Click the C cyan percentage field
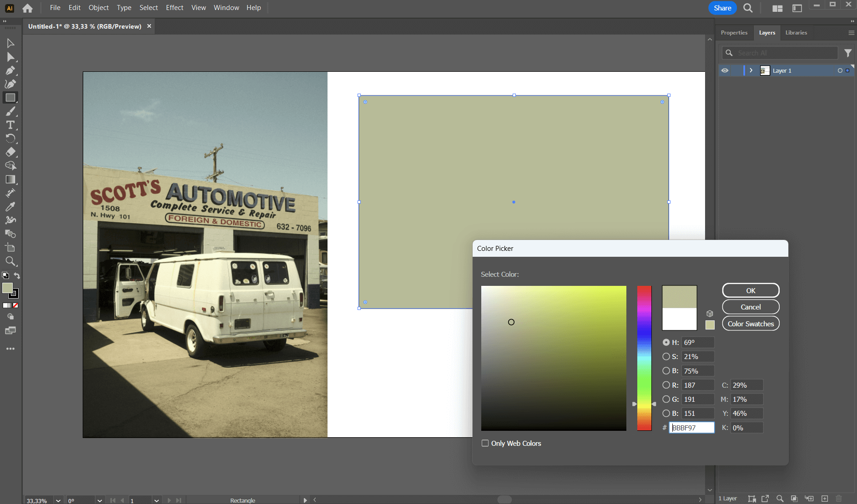 tap(746, 385)
